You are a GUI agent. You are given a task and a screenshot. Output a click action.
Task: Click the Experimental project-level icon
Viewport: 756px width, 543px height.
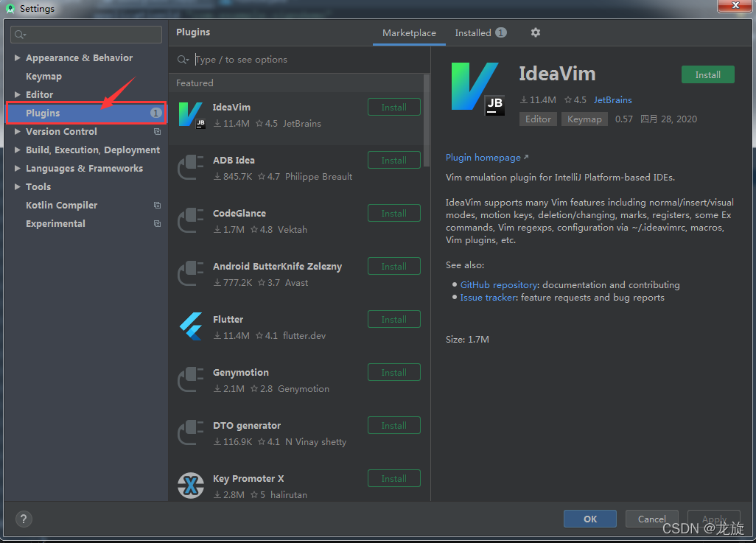(x=157, y=224)
